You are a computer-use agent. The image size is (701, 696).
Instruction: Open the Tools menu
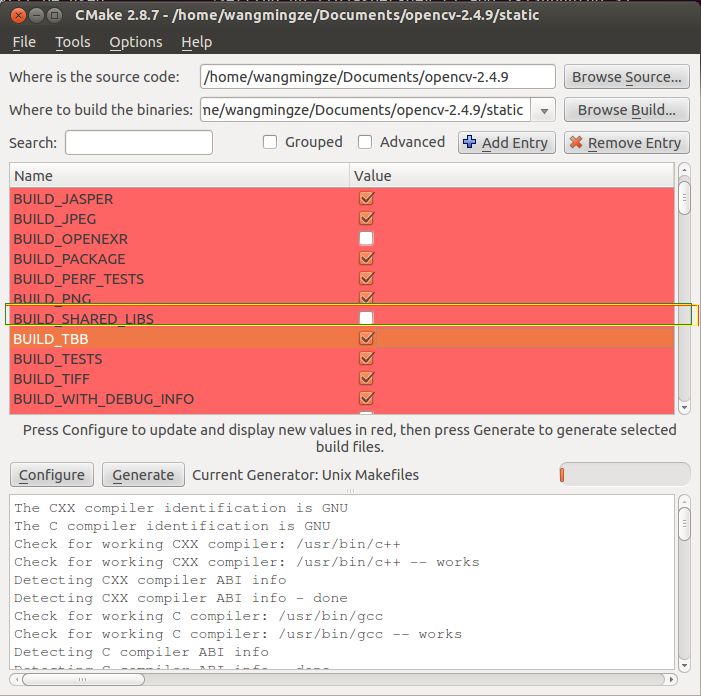[x=73, y=42]
